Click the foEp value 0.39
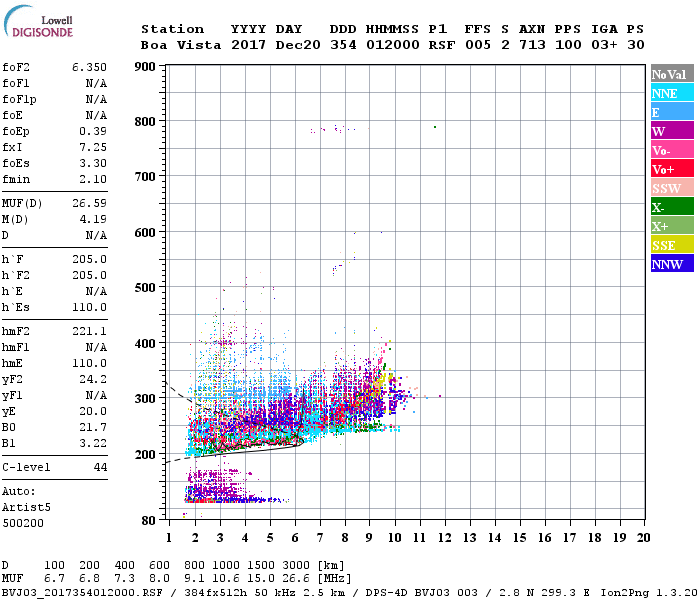The height and width of the screenshot is (600, 700). coord(93,131)
